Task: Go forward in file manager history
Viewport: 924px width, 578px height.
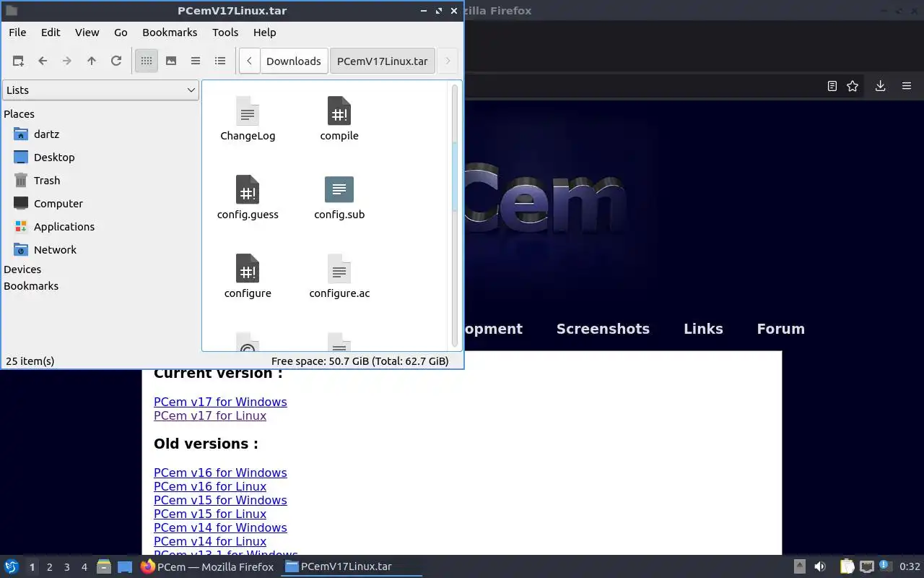Action: click(x=67, y=61)
